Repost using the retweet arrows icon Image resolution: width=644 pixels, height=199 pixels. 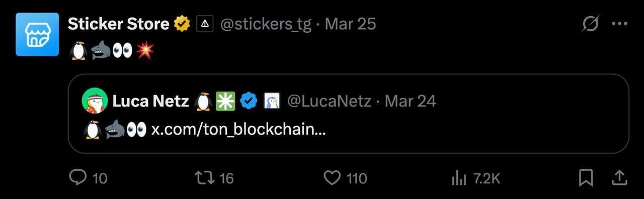[x=205, y=177]
